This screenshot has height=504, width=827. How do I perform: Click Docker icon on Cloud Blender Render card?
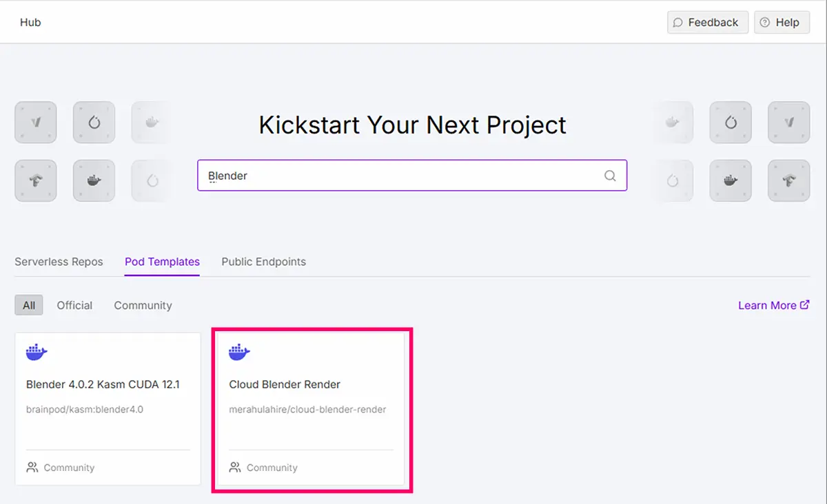239,352
